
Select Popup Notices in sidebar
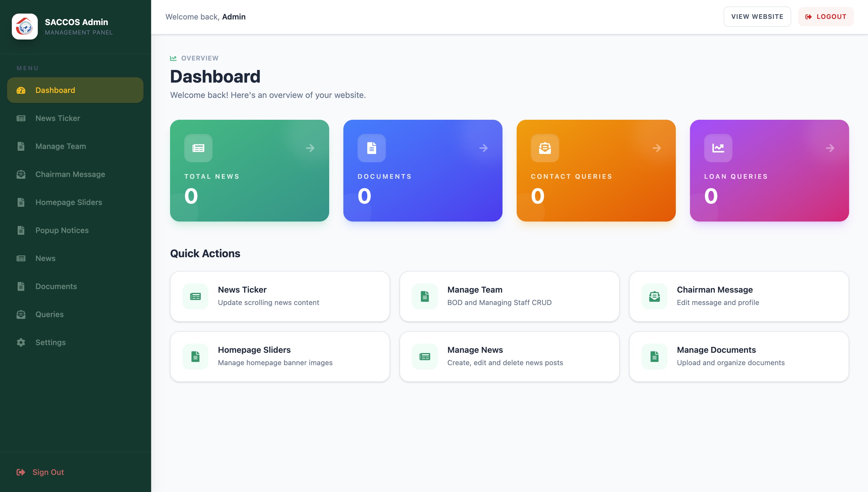[75, 230]
